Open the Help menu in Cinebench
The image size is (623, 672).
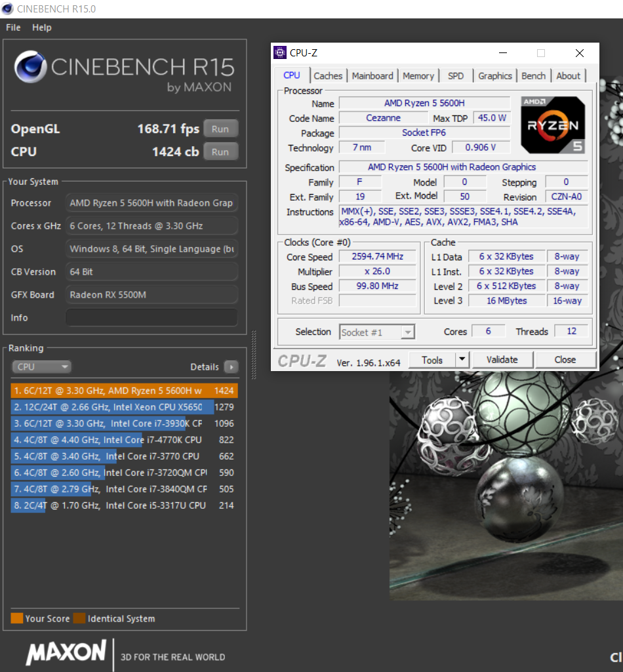[41, 28]
